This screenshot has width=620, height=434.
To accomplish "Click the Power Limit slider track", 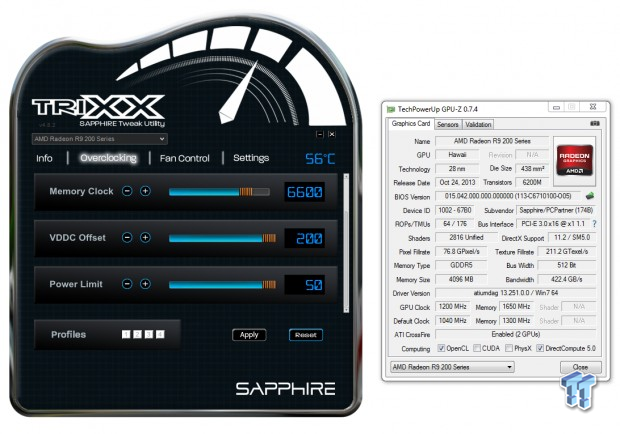I will pyautogui.click(x=222, y=285).
